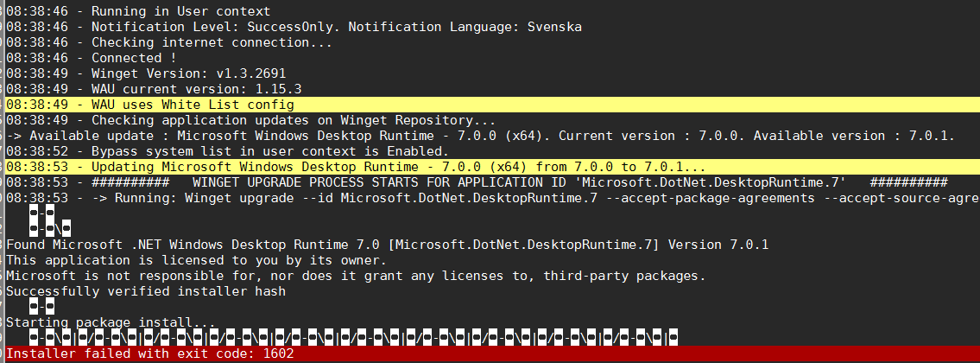Viewport: 980px width, 363px height.
Task: Select the '-> Running: Winget upgrade --id' line
Action: click(493, 198)
